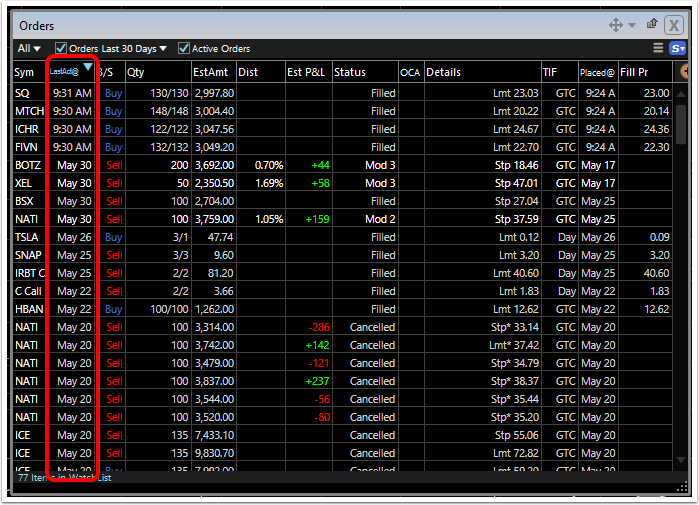Click the 7,433.10 EstAmt cell
The height and width of the screenshot is (505, 699).
click(x=214, y=435)
